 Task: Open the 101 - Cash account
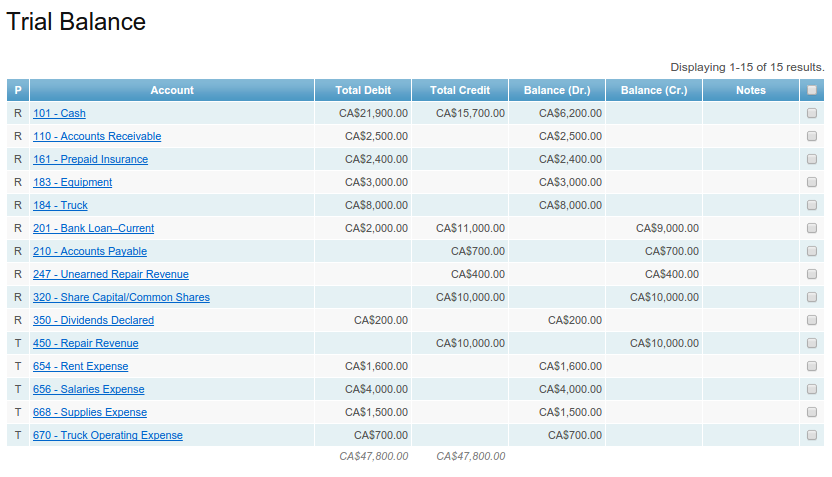tap(59, 113)
